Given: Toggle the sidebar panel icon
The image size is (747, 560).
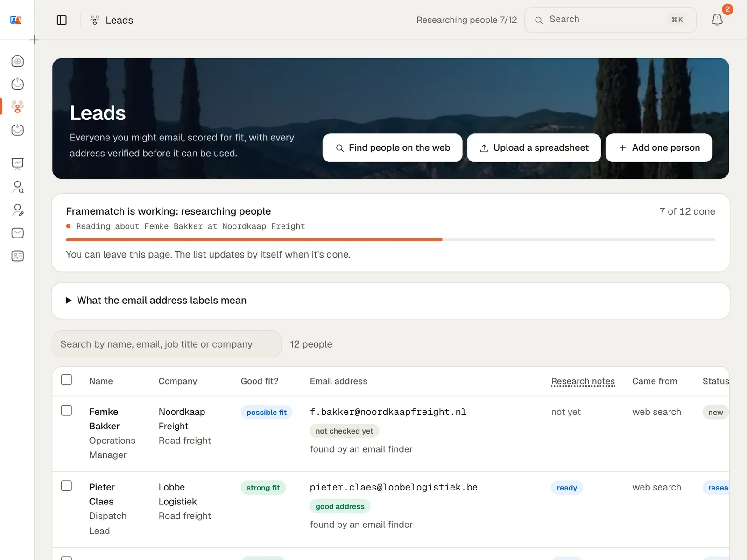Looking at the screenshot, I should coord(62,20).
